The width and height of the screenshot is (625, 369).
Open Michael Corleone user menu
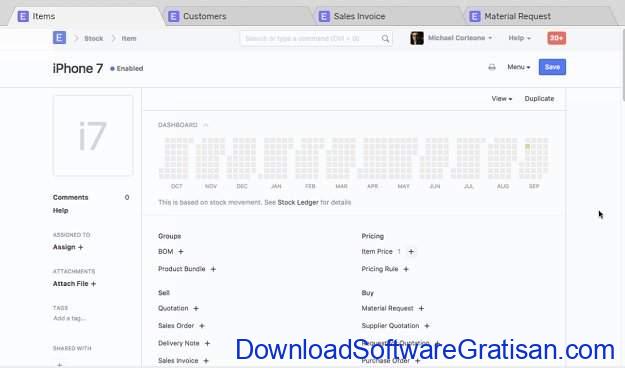460,38
